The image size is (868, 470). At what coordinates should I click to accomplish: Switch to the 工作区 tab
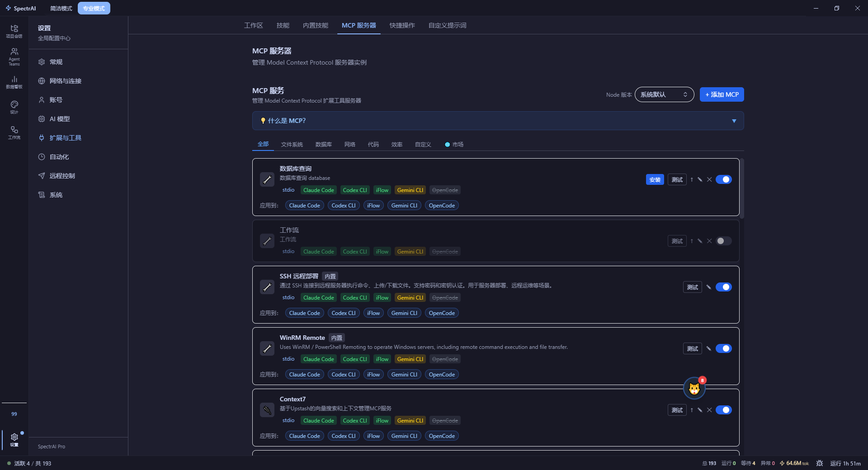click(x=254, y=25)
